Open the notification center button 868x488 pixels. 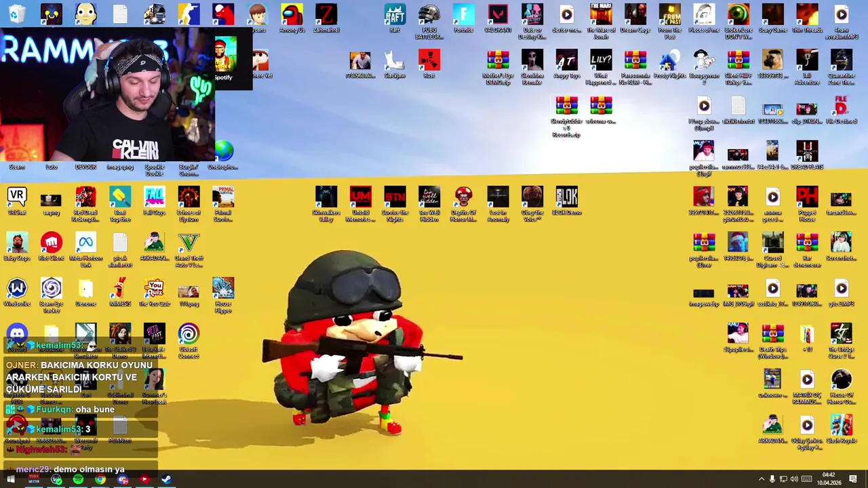click(853, 480)
